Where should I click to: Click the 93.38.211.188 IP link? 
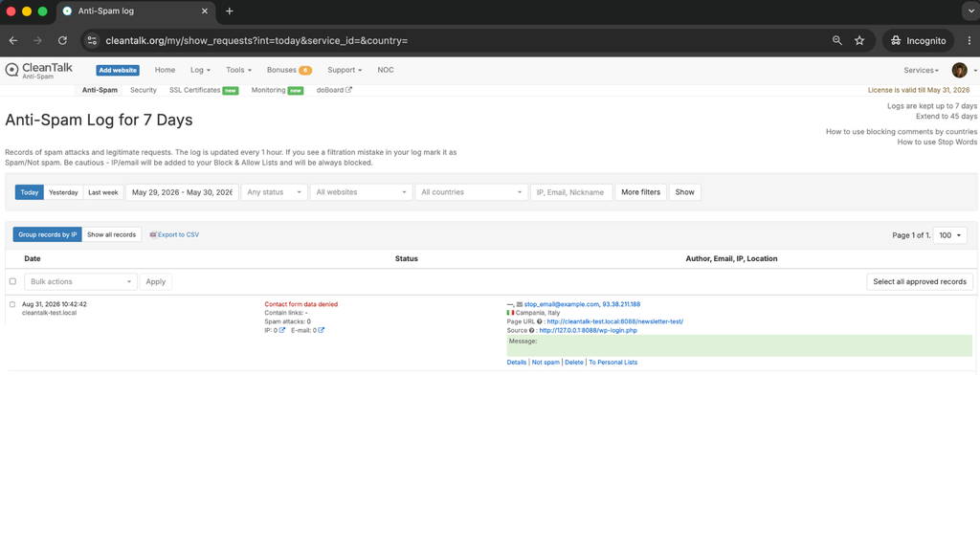pyautogui.click(x=621, y=304)
